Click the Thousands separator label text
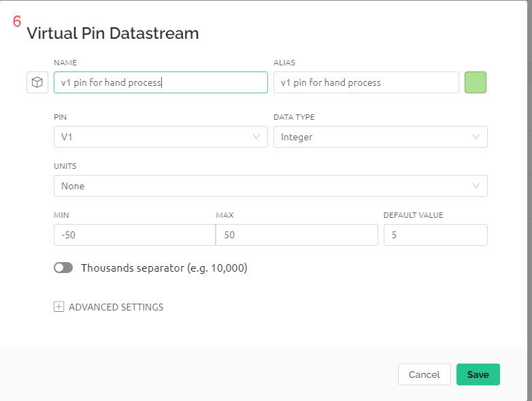Screen dimensions: 532x401 164,268
